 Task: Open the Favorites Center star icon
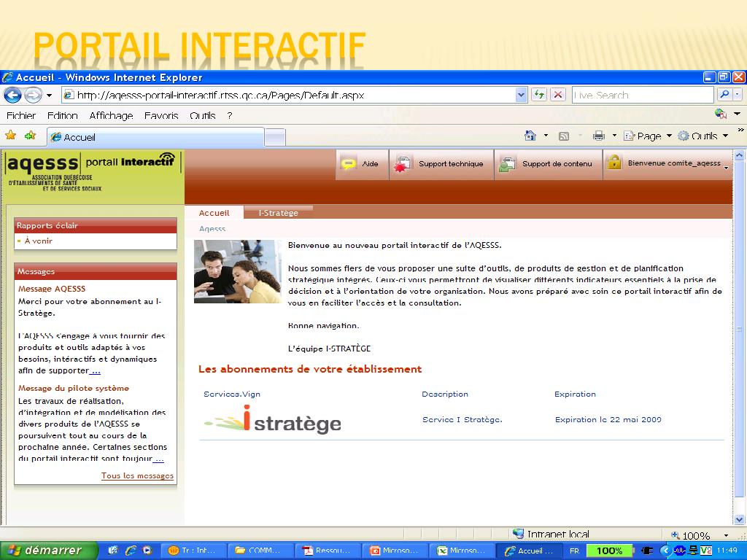[x=10, y=136]
